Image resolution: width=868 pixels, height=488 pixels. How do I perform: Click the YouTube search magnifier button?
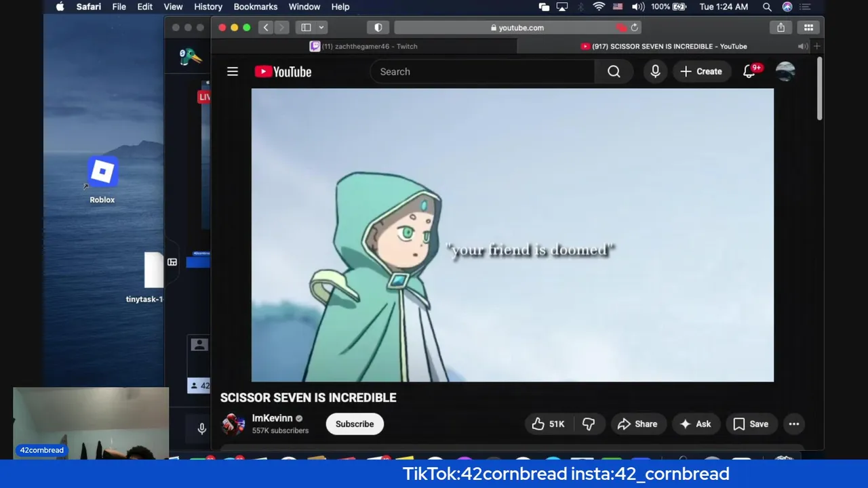[614, 71]
